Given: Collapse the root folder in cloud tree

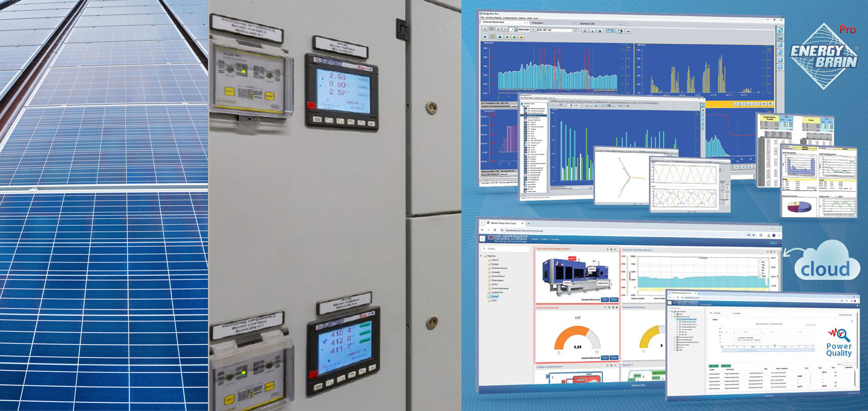Looking at the screenshot, I should 481,256.
